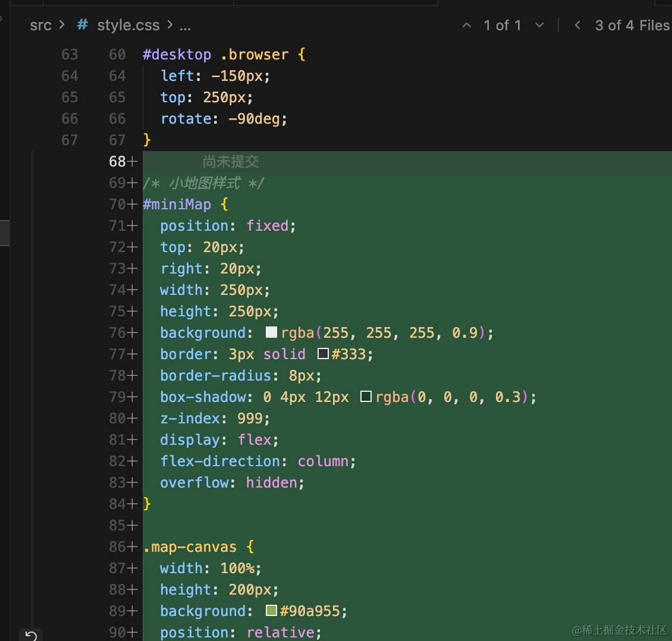The height and width of the screenshot is (641, 672).
Task: Click the #90a955 green color swatch
Action: (x=271, y=611)
